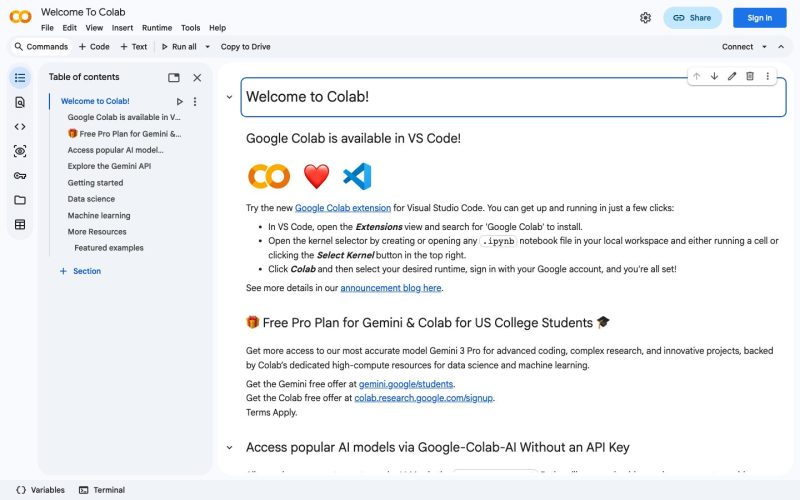This screenshot has width=800, height=500.
Task: Open the Variables panel
Action: (40, 490)
